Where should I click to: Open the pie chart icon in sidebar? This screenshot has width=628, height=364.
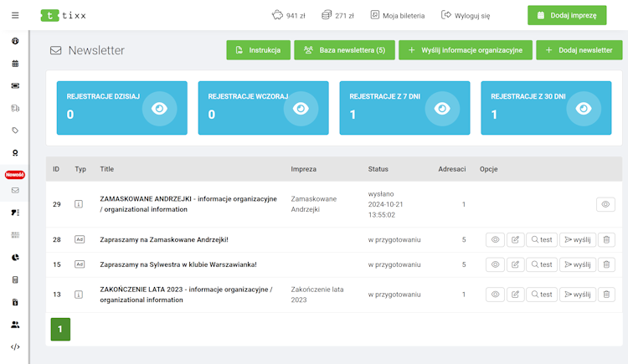(x=15, y=257)
